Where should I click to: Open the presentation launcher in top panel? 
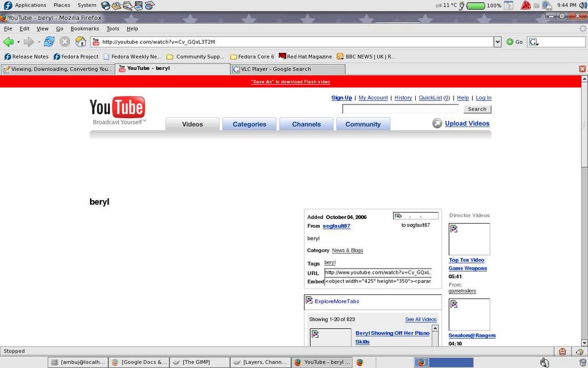pyautogui.click(x=138, y=5)
